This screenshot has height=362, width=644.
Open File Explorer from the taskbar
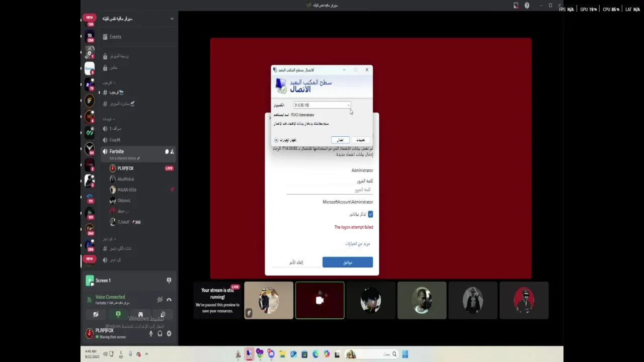click(x=282, y=354)
